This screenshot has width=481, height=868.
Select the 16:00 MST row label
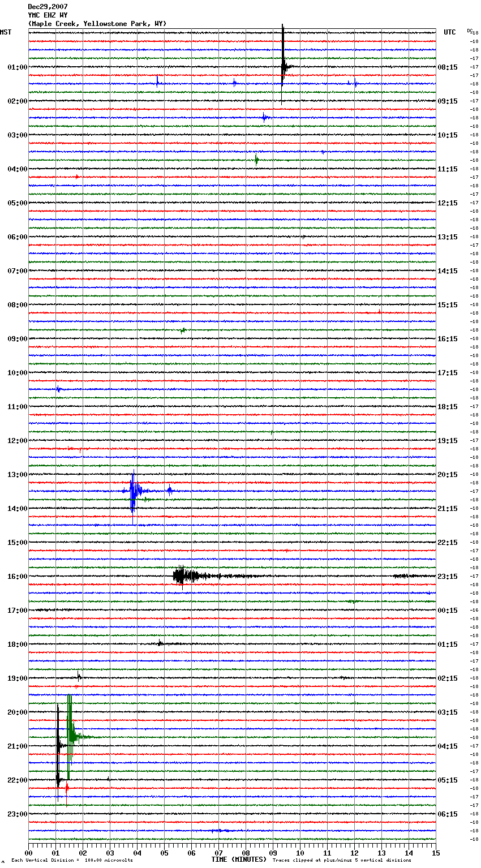pos(18,577)
